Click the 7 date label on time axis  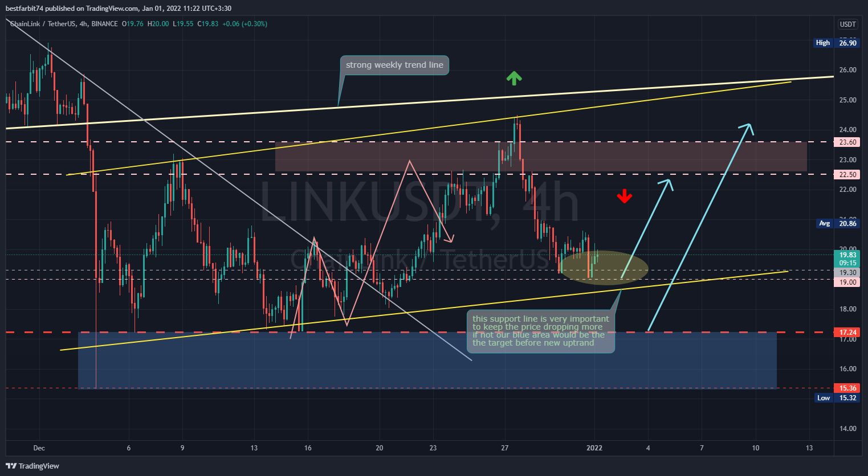pyautogui.click(x=702, y=448)
